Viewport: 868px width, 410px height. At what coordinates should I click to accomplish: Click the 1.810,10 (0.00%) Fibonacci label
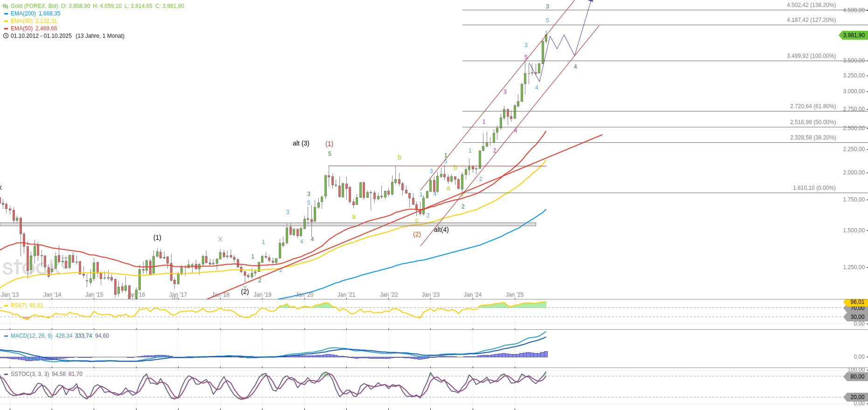(814, 188)
